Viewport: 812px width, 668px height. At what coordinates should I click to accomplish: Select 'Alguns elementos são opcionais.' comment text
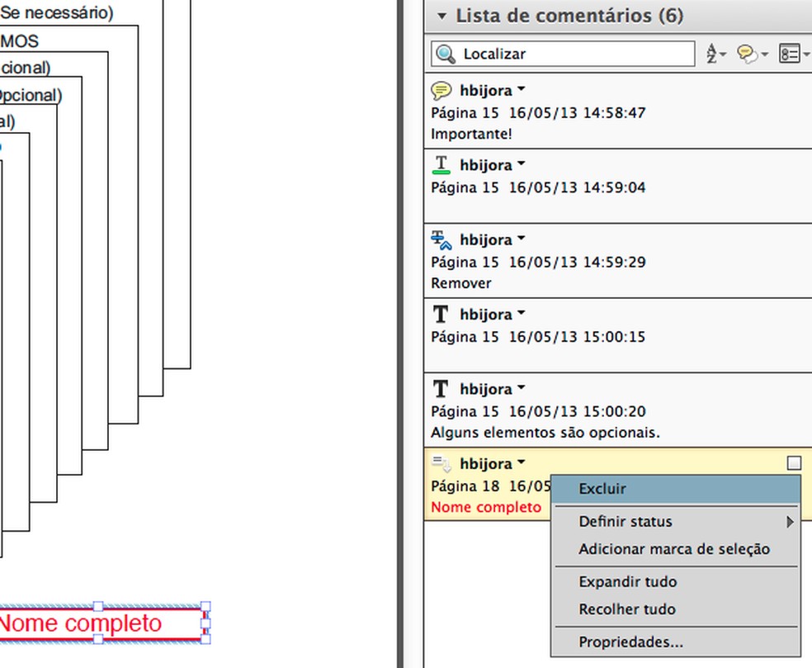pyautogui.click(x=545, y=433)
